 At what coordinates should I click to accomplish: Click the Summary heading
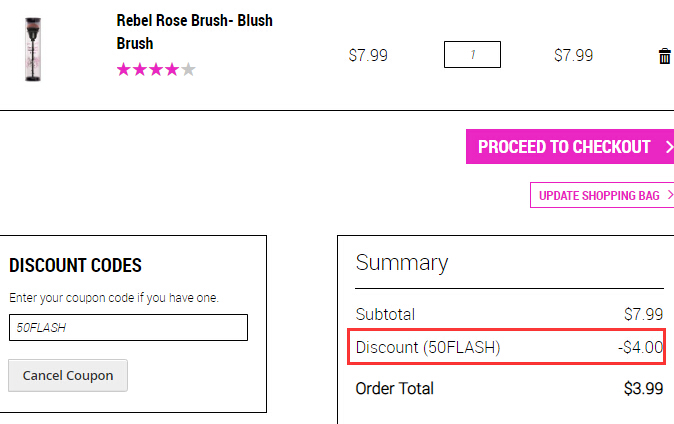402,263
